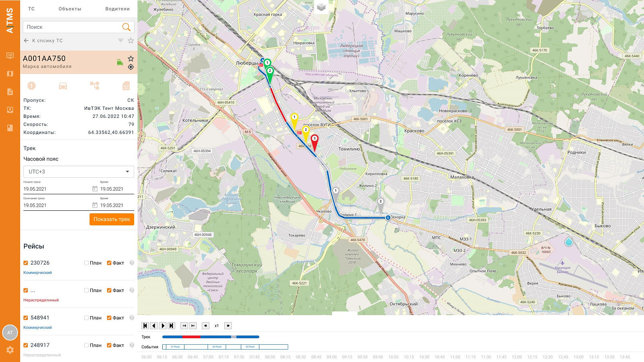Click Нераспределенный red label link
The height and width of the screenshot is (362, 644).
click(41, 300)
